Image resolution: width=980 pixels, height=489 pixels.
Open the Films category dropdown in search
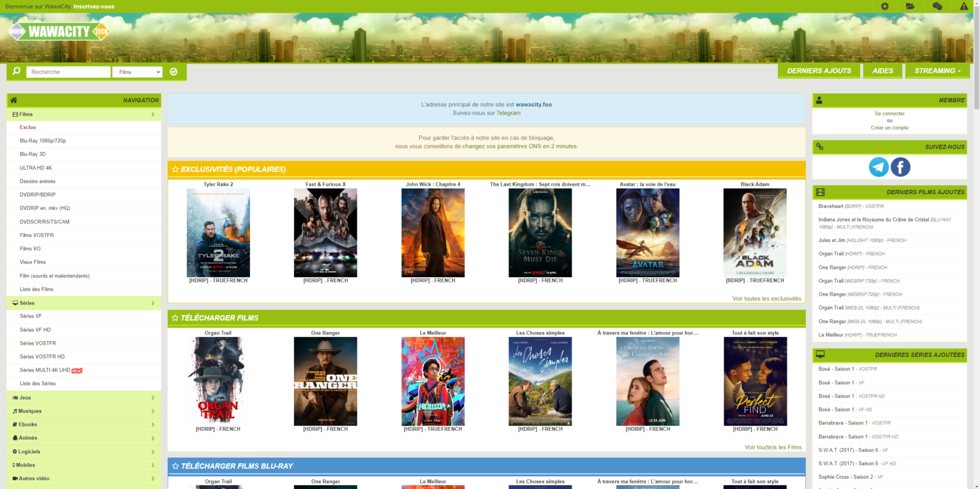pyautogui.click(x=137, y=72)
